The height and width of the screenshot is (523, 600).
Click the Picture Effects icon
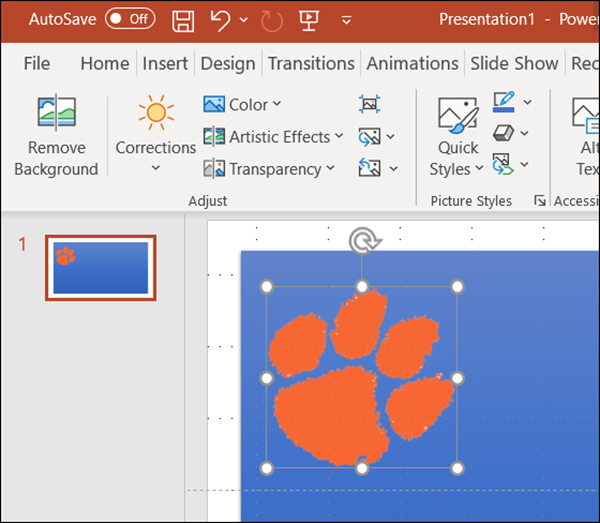click(503, 133)
